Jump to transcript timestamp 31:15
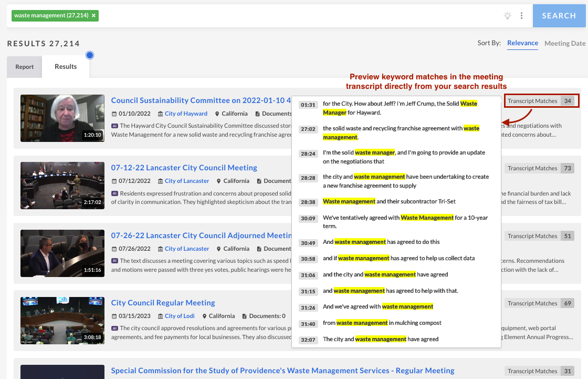 click(308, 292)
